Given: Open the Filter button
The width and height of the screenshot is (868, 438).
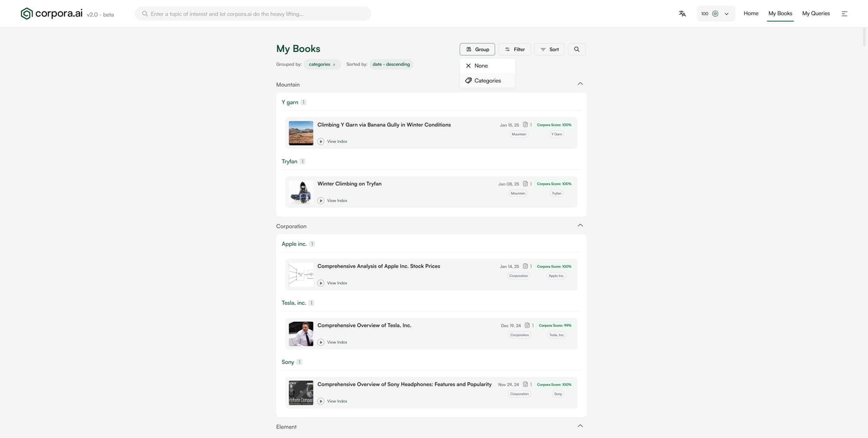Looking at the screenshot, I should click(x=514, y=49).
